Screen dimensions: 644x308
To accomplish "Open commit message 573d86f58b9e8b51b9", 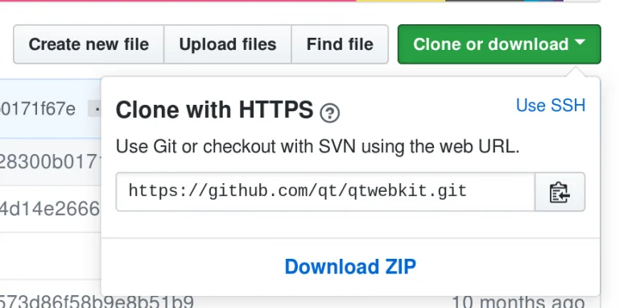I will pos(97,302).
